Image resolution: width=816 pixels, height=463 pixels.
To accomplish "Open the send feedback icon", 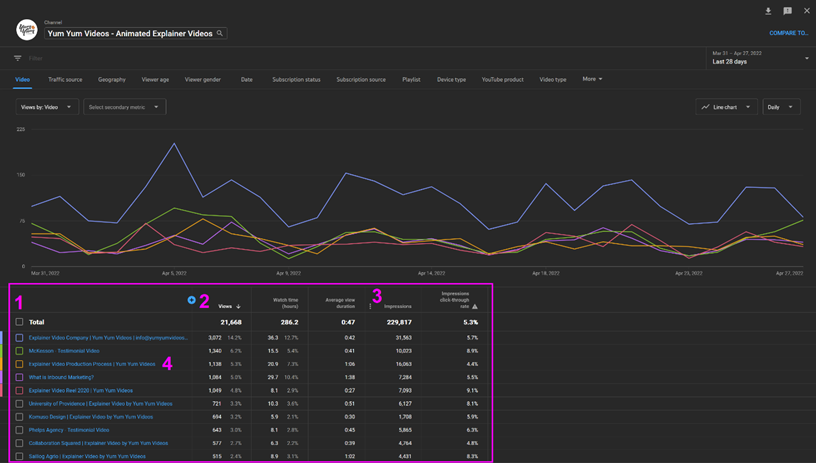I will click(787, 11).
